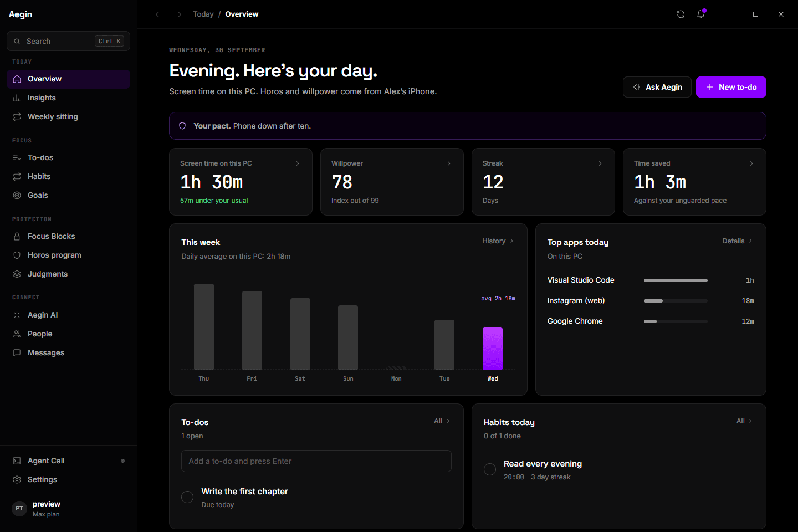
Task: Expand the Willpower card chevron
Action: click(449, 163)
